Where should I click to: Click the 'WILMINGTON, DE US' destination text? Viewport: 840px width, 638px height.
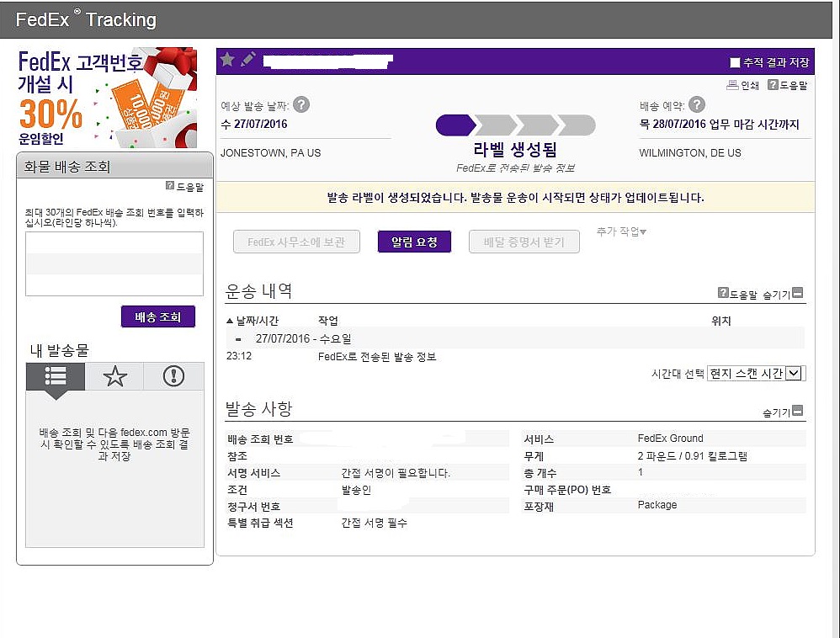click(690, 152)
